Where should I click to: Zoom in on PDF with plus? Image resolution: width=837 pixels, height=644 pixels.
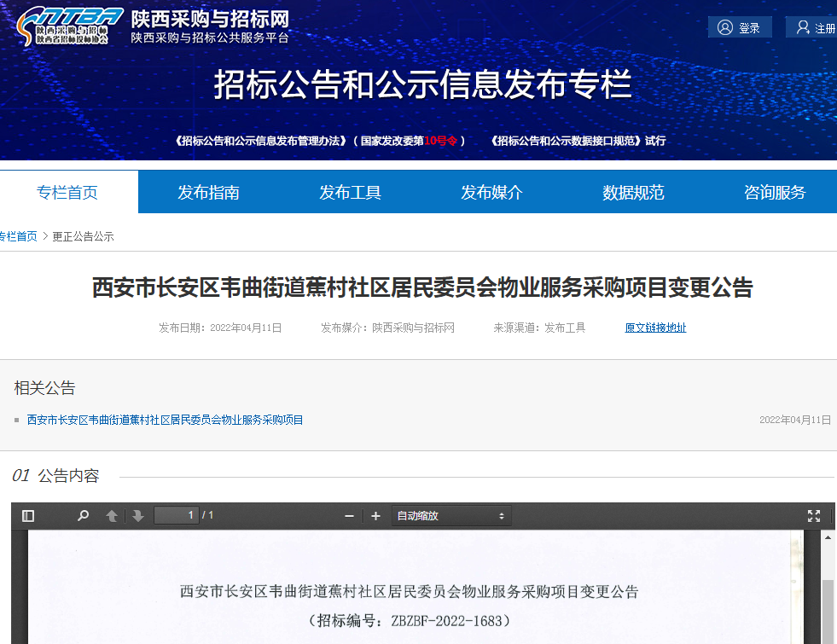(375, 516)
